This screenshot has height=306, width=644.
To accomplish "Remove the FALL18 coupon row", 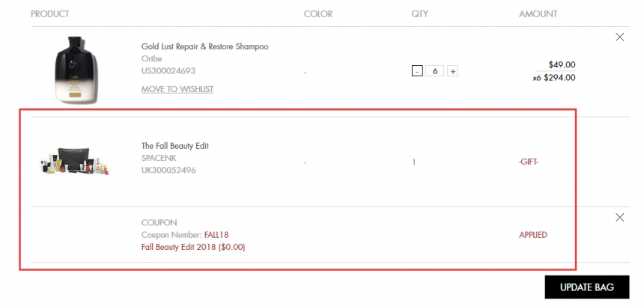I will (619, 218).
